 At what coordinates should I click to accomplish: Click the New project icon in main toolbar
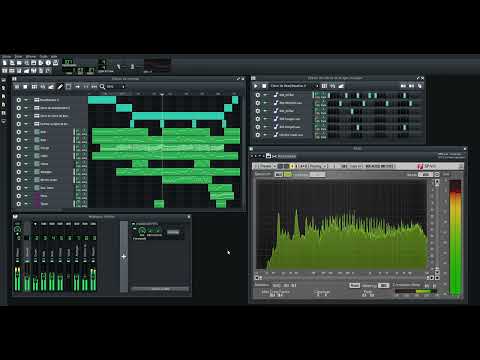point(5,63)
